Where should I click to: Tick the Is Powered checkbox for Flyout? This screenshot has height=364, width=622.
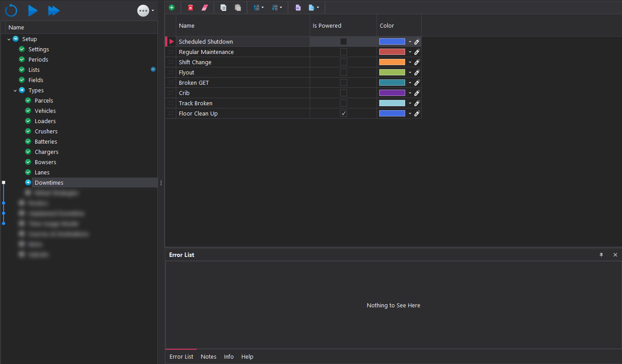(343, 73)
